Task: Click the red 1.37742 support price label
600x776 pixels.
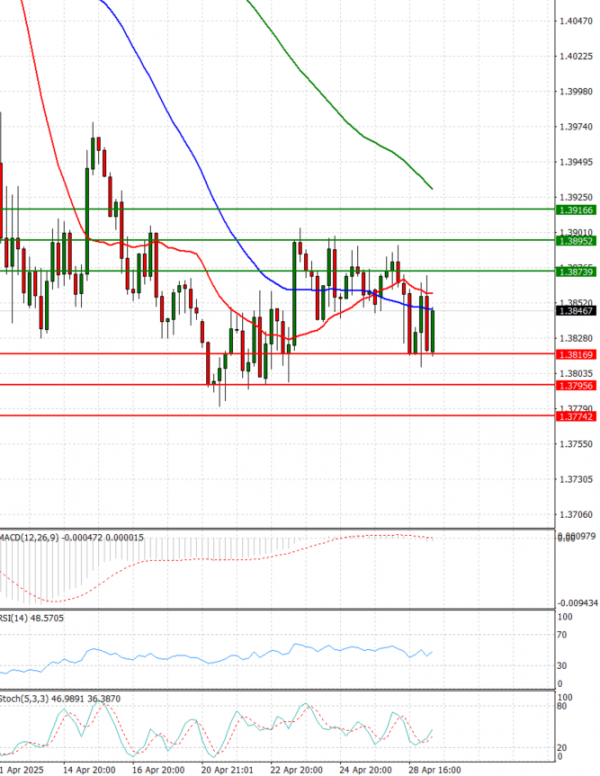Action: coord(576,416)
